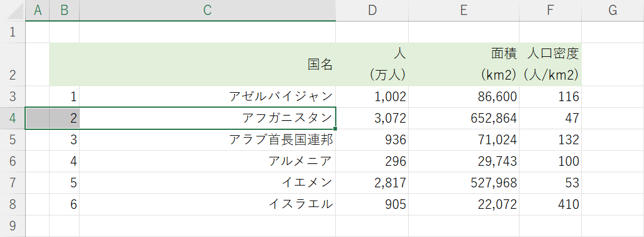644x237 pixels.
Task: Click population value 936
Action: [372, 139]
